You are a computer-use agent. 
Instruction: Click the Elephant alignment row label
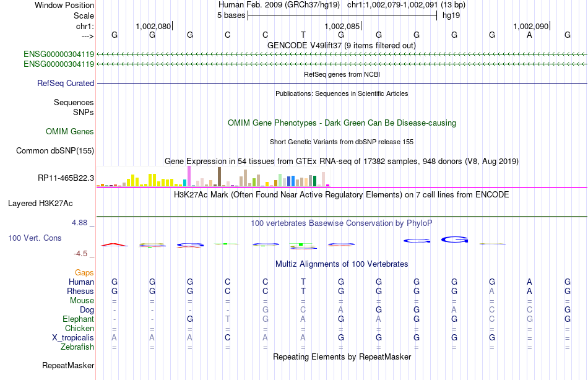click(78, 319)
